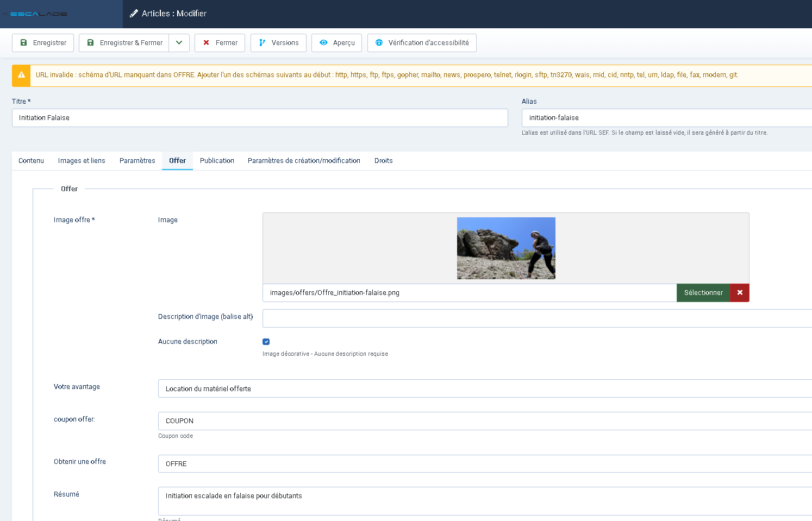
Task: Click the Description d'image alt text field
Action: (x=537, y=318)
